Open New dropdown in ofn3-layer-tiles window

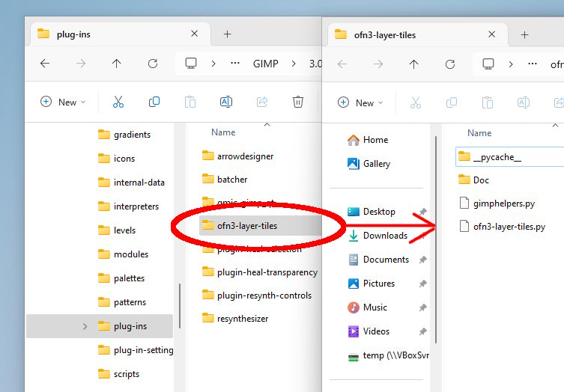click(x=360, y=102)
